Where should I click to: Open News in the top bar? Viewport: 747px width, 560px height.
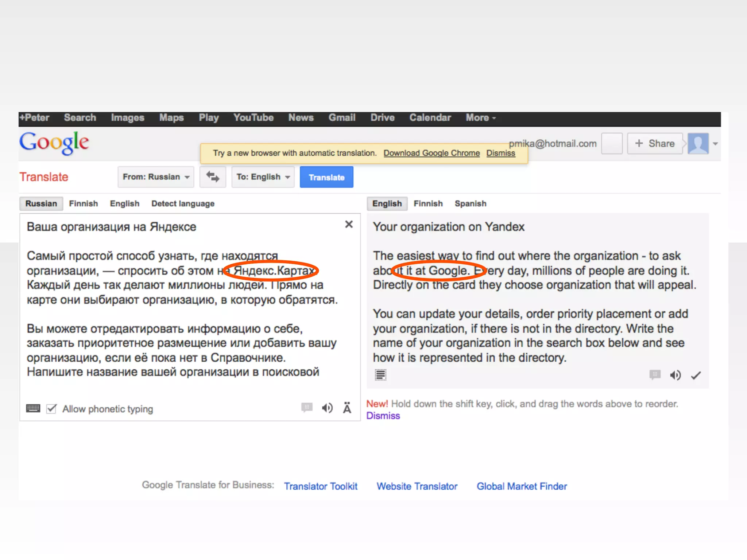pos(301,118)
